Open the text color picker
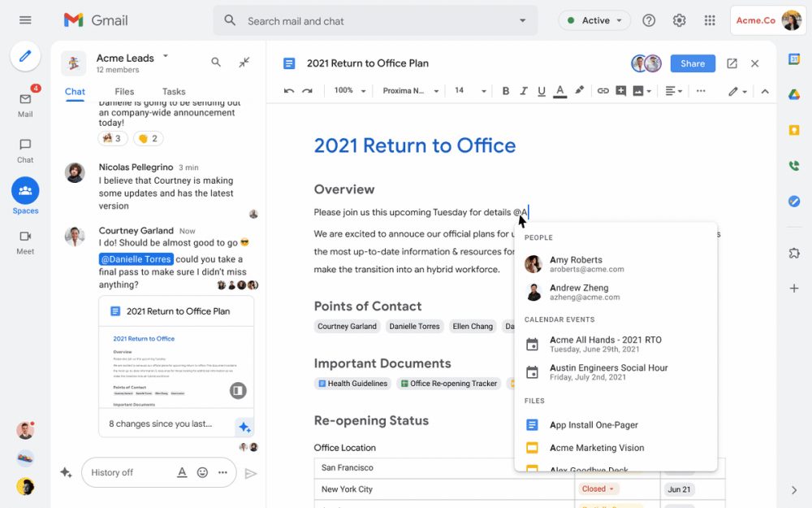Image resolution: width=812 pixels, height=508 pixels. (560, 90)
